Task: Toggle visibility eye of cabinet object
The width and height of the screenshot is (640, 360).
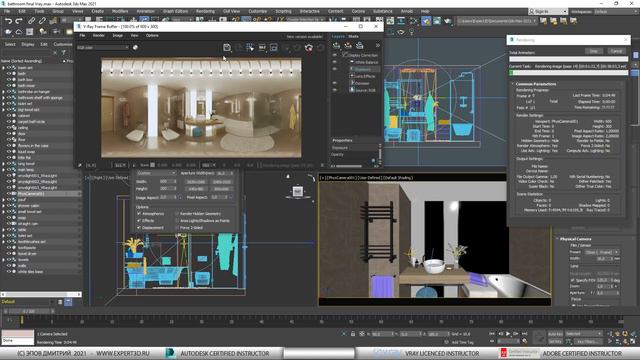Action: pos(9,116)
